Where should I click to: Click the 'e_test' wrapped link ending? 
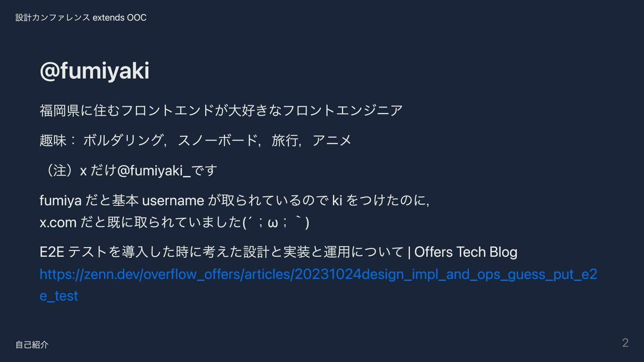click(59, 296)
